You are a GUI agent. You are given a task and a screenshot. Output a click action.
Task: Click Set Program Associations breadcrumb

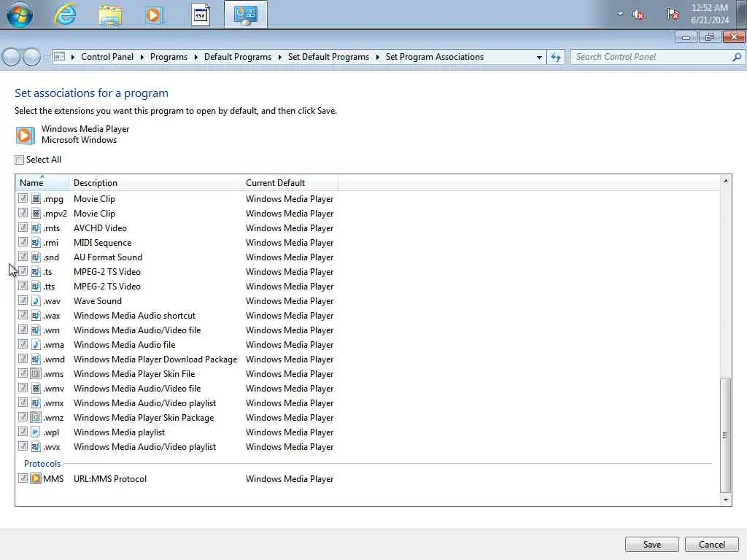click(435, 57)
